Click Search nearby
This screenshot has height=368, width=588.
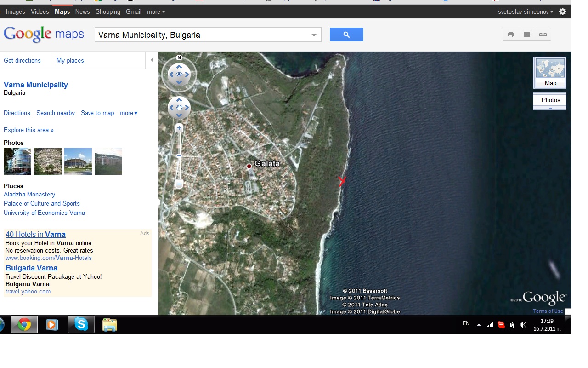point(56,113)
